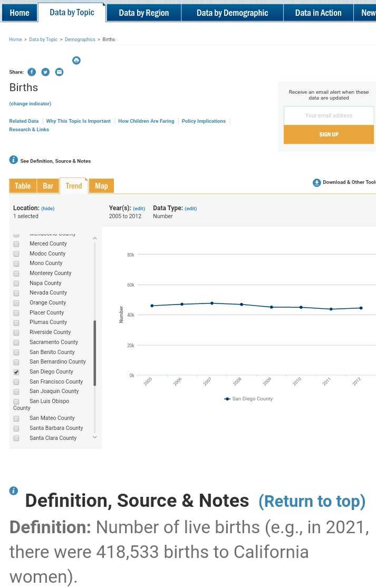Click the print page icon
Screen dimensions: 376x588
click(76, 61)
